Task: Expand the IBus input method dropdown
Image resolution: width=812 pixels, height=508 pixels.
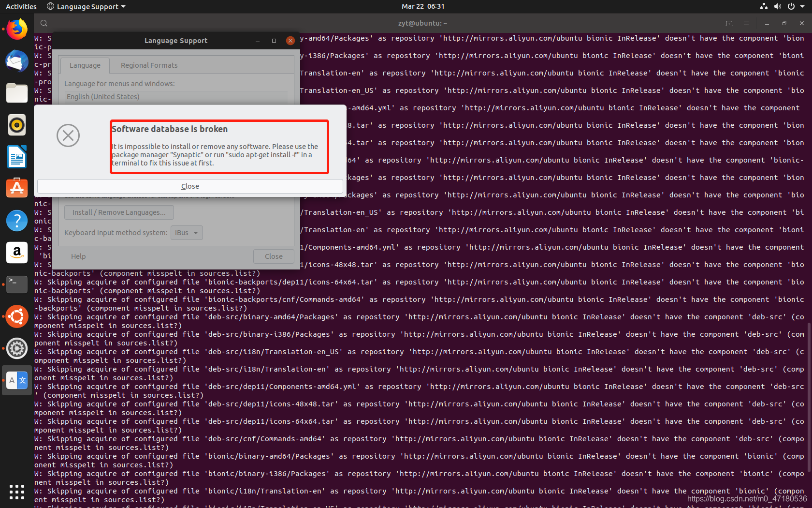Action: click(187, 233)
